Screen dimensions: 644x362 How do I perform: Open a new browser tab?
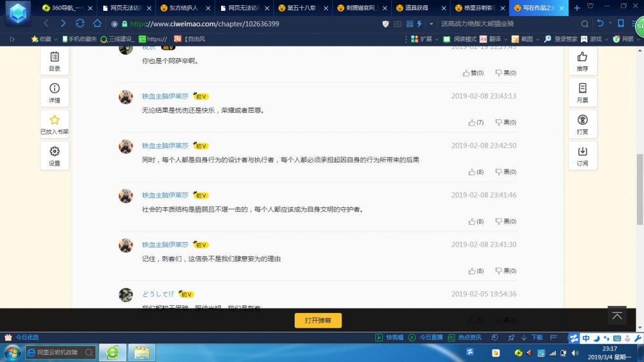pyautogui.click(x=577, y=8)
